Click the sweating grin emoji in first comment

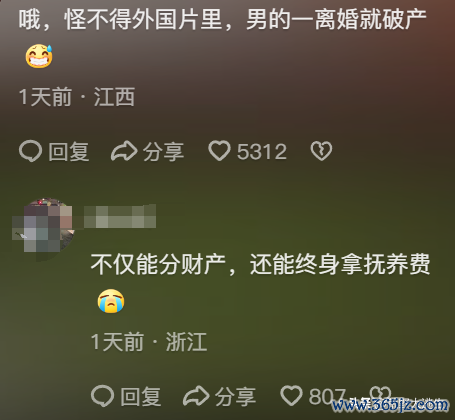coord(39,56)
